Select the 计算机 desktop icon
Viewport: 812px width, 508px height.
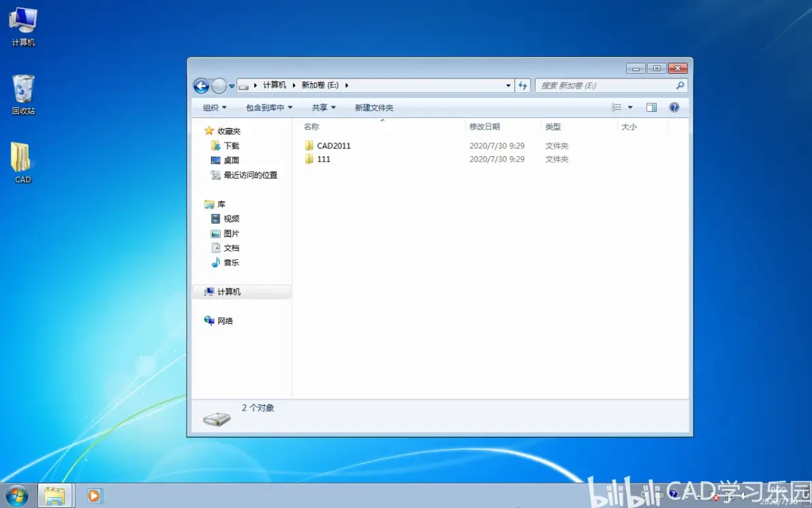(x=23, y=27)
